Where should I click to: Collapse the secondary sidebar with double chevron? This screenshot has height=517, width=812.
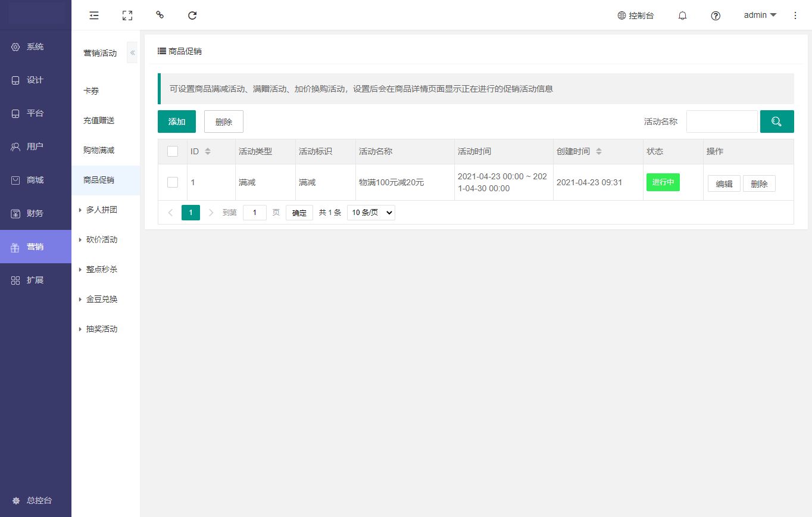pyautogui.click(x=133, y=53)
